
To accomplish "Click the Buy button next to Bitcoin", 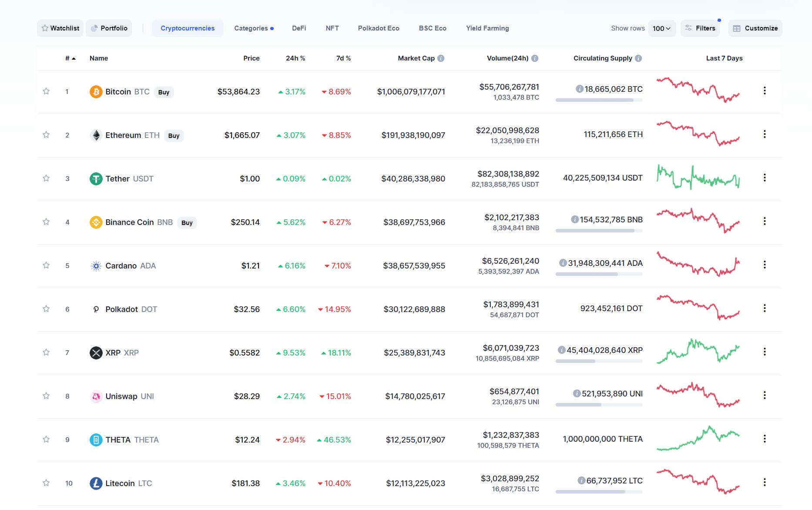I will 164,92.
